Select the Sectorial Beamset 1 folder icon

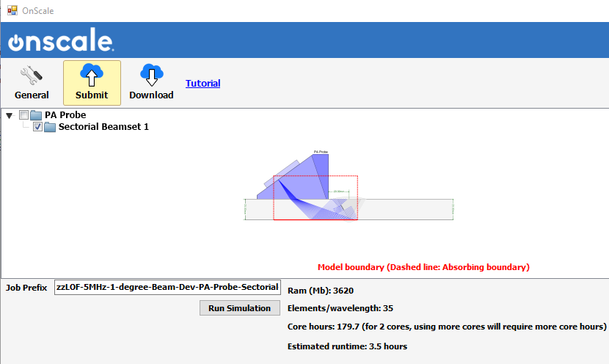50,127
